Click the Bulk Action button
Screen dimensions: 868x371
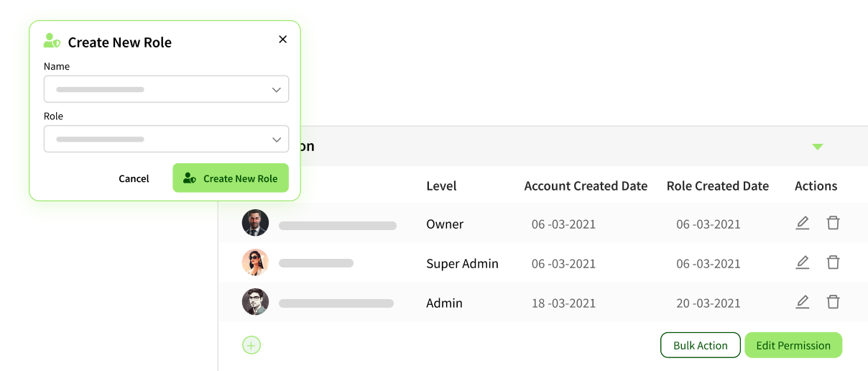click(700, 345)
